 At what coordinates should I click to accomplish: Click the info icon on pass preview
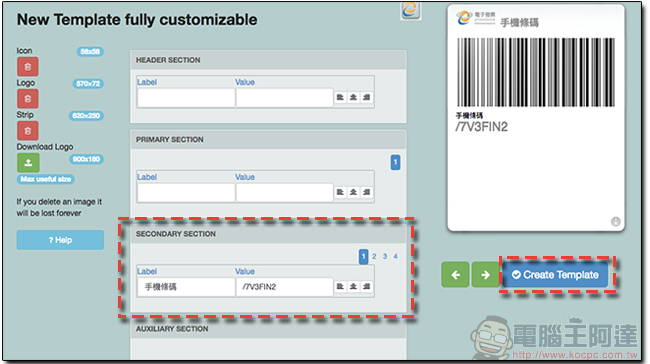coord(616,222)
